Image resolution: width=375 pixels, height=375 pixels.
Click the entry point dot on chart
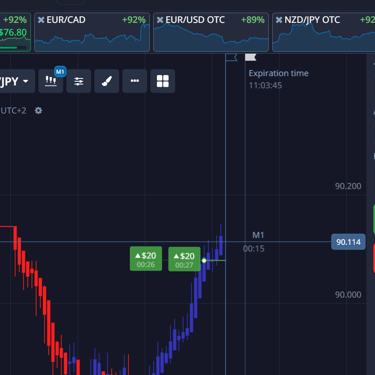[x=204, y=260]
